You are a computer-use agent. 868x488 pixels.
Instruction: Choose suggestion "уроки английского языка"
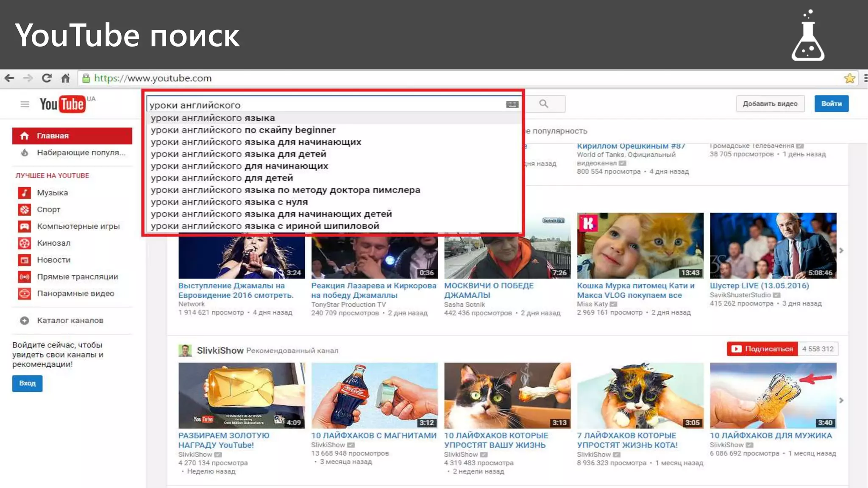334,118
